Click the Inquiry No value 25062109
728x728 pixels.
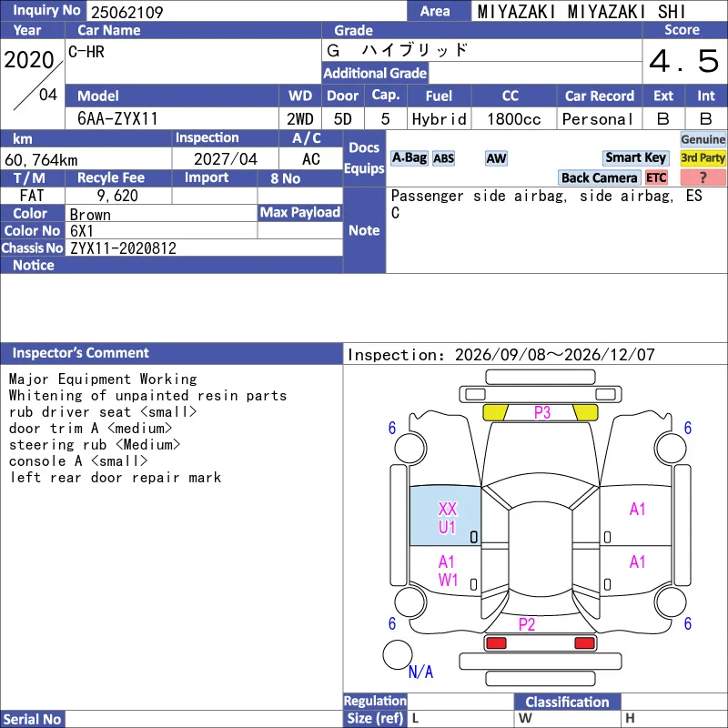point(126,12)
